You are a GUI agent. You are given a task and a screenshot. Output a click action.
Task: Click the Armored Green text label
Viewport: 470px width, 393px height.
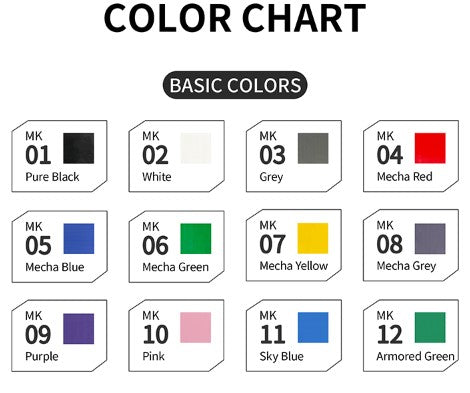415,356
